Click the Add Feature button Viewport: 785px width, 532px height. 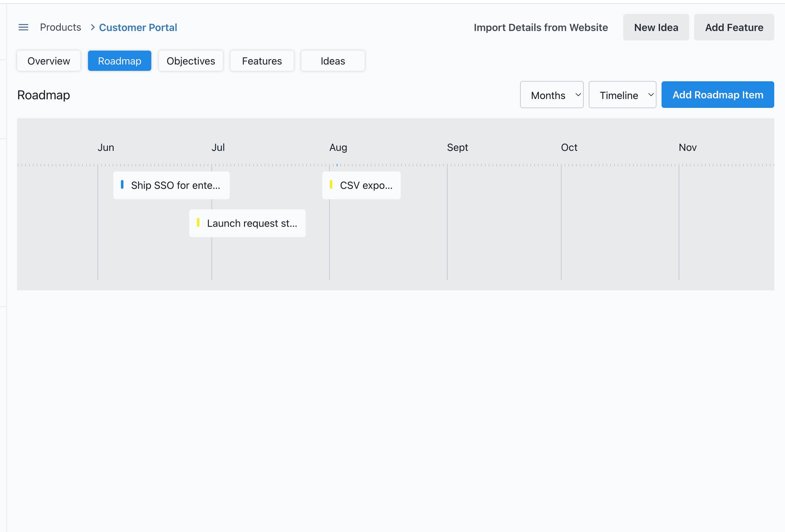(734, 27)
